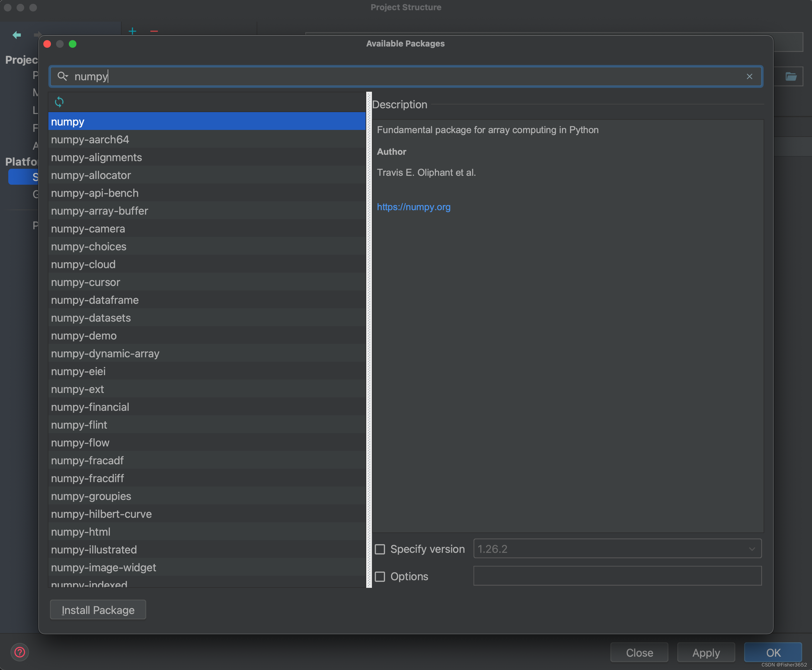Open the help question mark icon
Screen dimensions: 812x670
pyautogui.click(x=20, y=652)
